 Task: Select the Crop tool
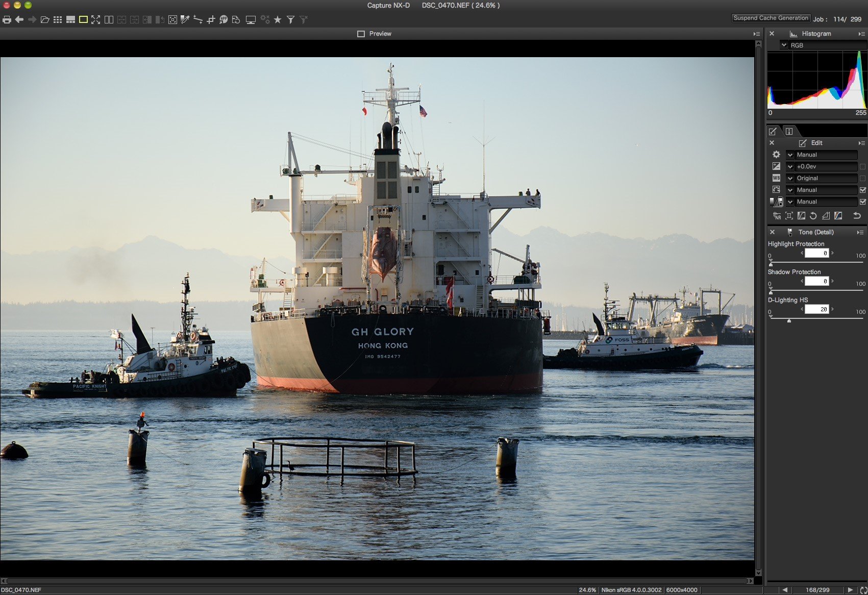pos(211,20)
